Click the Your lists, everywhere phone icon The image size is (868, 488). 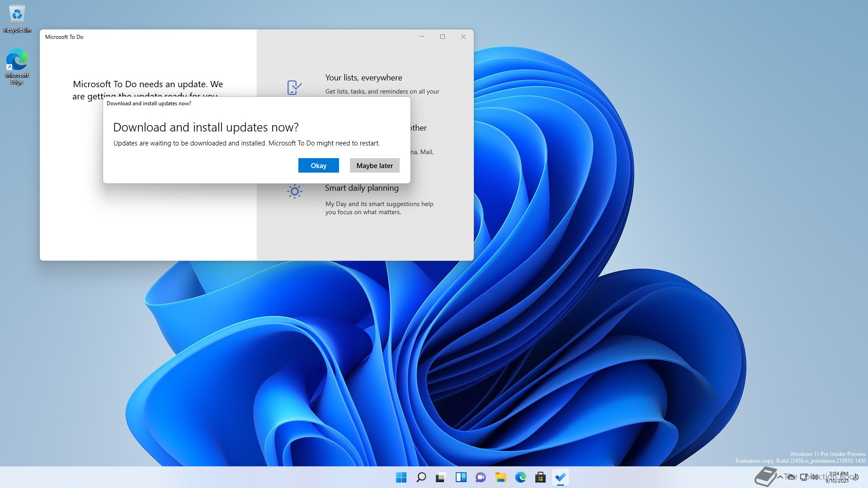pyautogui.click(x=294, y=87)
